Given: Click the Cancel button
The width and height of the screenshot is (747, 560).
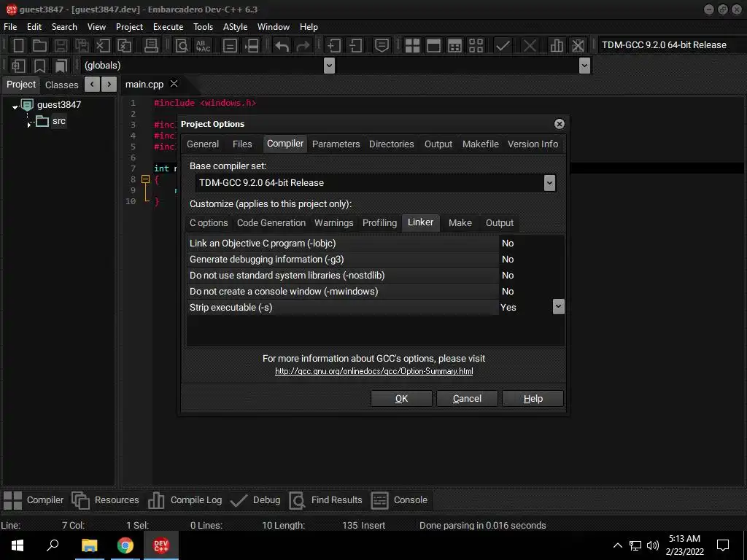Looking at the screenshot, I should (x=467, y=399).
